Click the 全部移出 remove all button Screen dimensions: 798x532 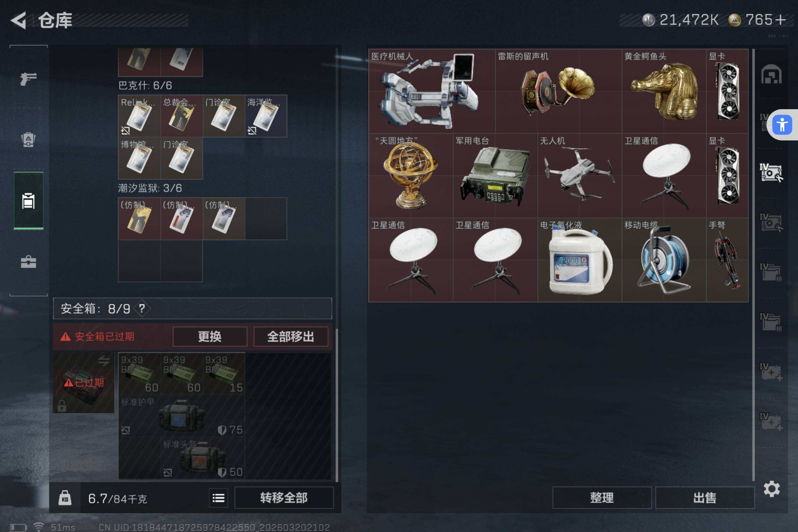pyautogui.click(x=290, y=337)
